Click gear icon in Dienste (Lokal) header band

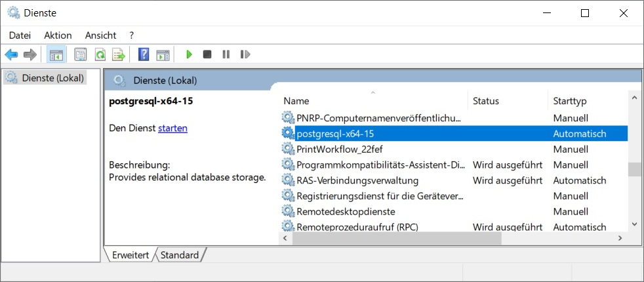click(x=120, y=81)
